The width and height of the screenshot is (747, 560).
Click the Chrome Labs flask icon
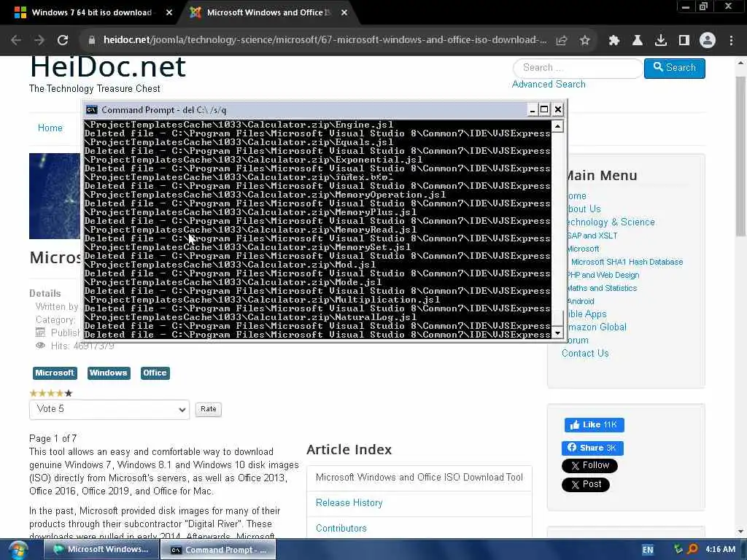point(638,41)
